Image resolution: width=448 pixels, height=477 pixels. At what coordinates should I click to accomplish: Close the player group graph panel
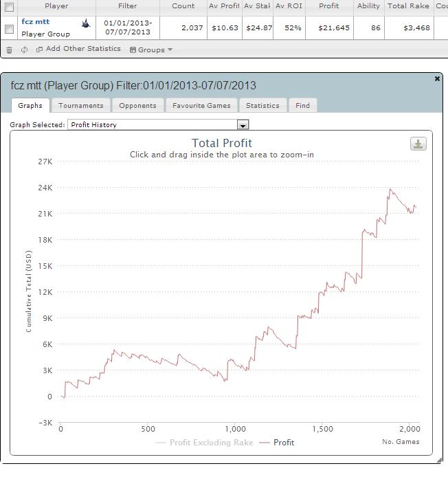(437, 79)
